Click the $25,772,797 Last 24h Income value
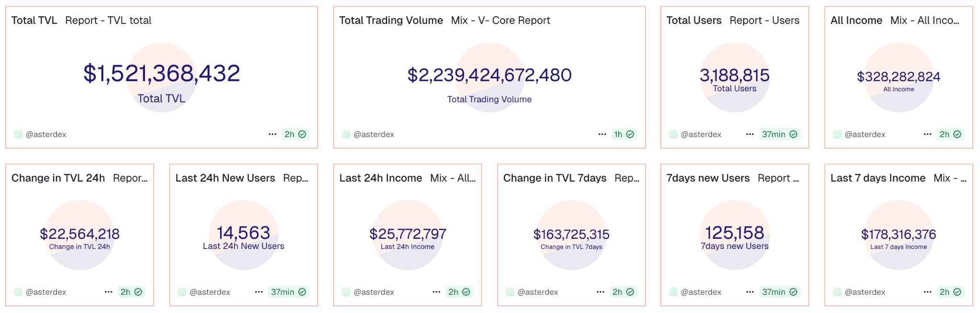This screenshot has height=313, width=980. tap(408, 234)
